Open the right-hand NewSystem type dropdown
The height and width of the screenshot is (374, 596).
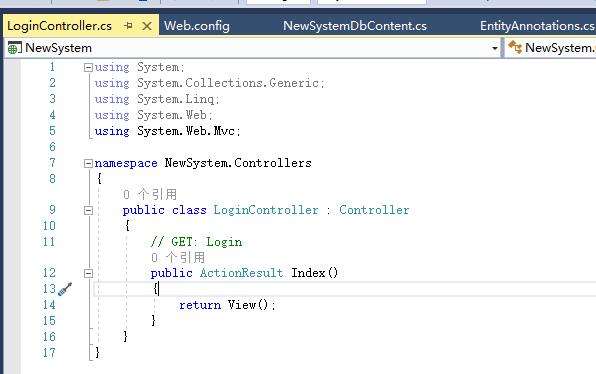pos(551,48)
